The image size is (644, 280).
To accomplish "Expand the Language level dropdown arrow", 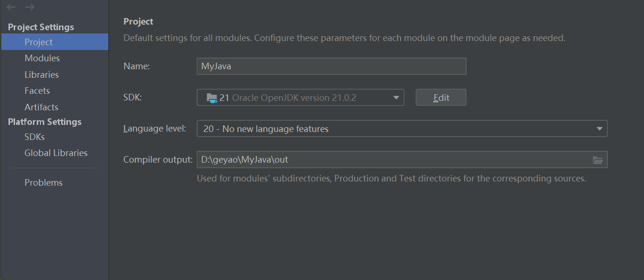I will 599,129.
